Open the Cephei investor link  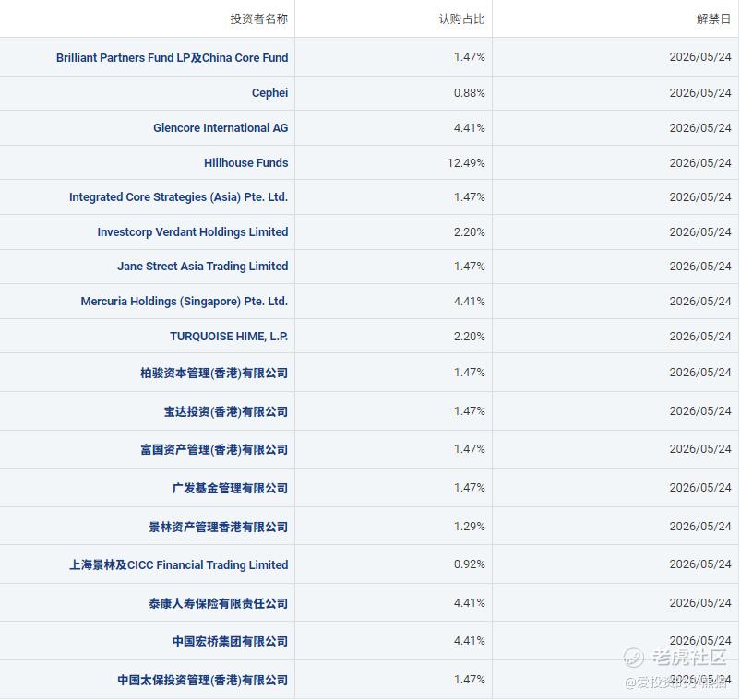click(269, 92)
